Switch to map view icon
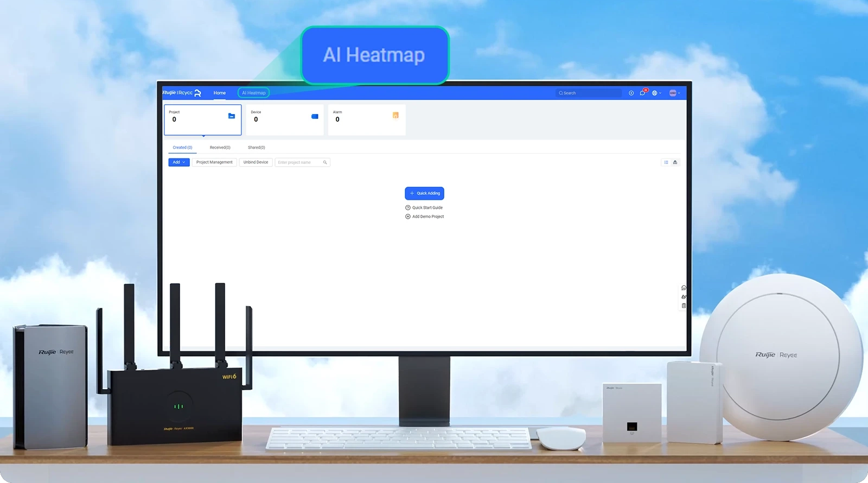The width and height of the screenshot is (868, 483). click(x=675, y=162)
